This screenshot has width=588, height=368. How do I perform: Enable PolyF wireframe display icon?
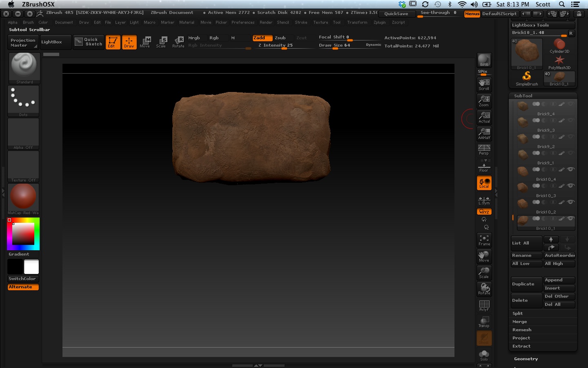coord(484,305)
